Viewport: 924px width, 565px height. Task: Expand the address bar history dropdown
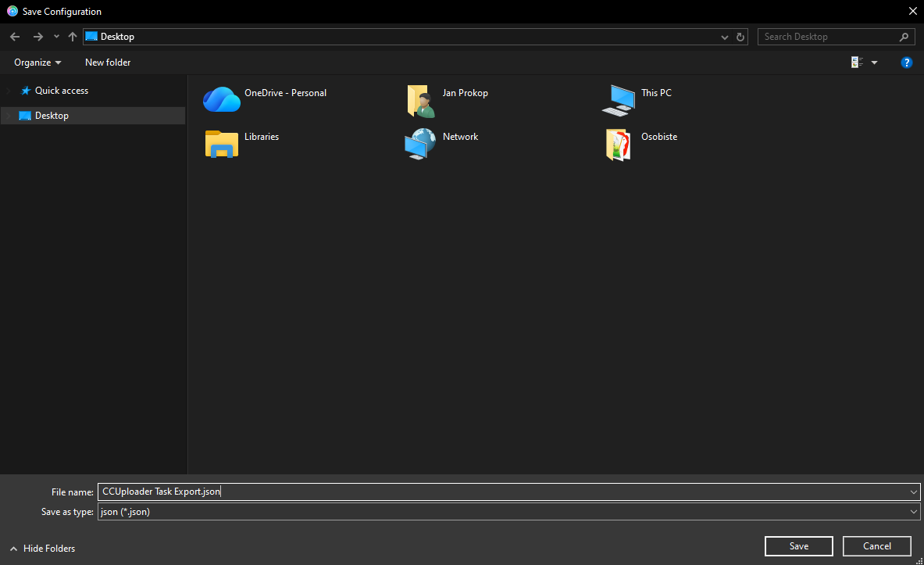pos(724,37)
